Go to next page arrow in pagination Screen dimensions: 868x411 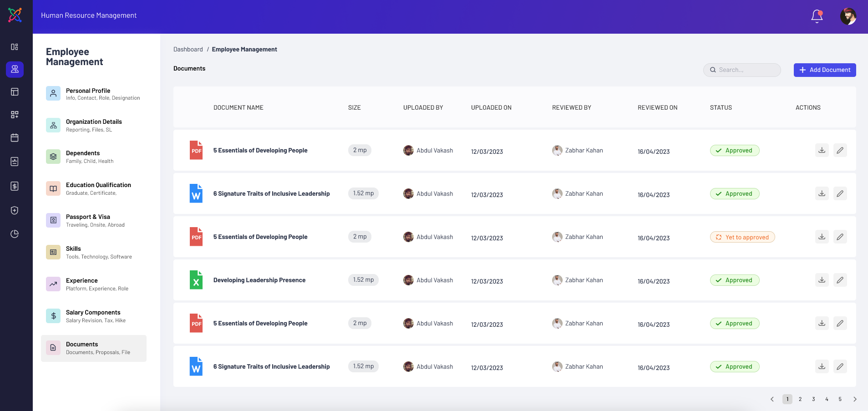(855, 399)
